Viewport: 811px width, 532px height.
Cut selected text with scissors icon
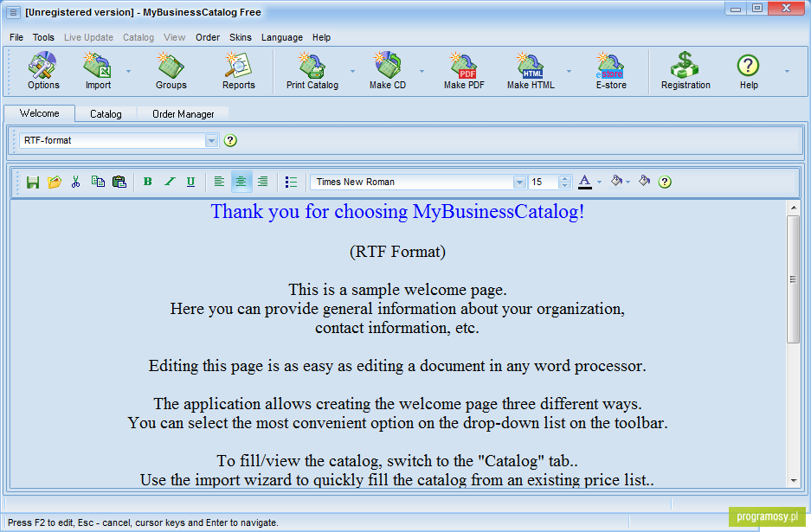pos(76,182)
